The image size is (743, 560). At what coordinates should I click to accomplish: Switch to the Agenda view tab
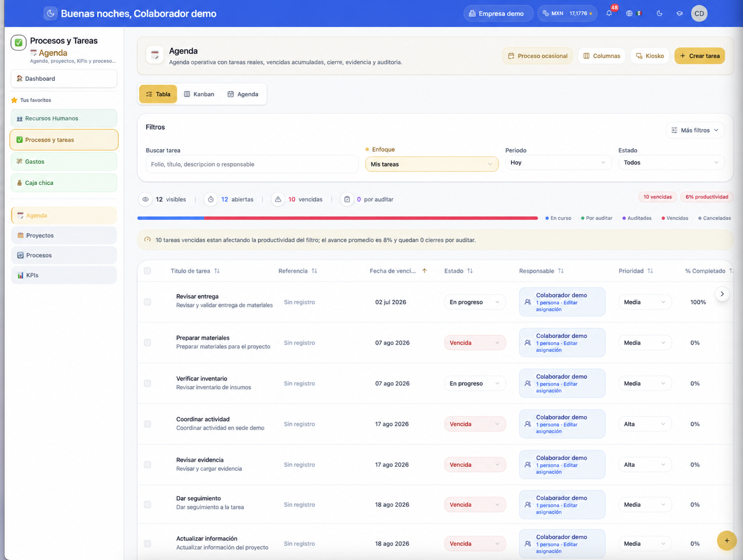(243, 94)
